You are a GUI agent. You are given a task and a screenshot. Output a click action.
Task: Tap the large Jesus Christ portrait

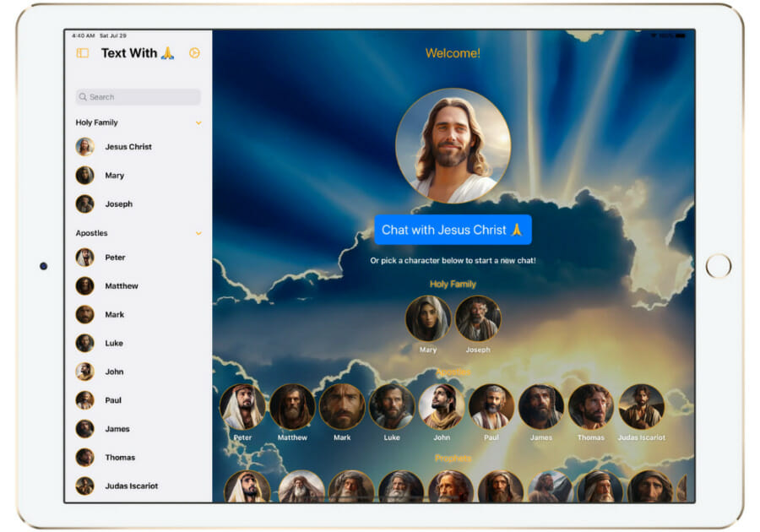[453, 145]
